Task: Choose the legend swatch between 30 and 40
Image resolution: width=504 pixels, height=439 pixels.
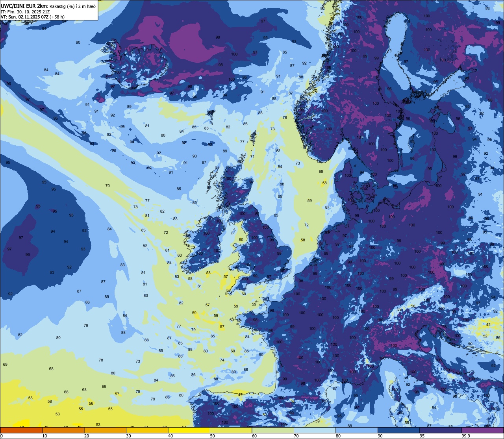Action: [147, 430]
